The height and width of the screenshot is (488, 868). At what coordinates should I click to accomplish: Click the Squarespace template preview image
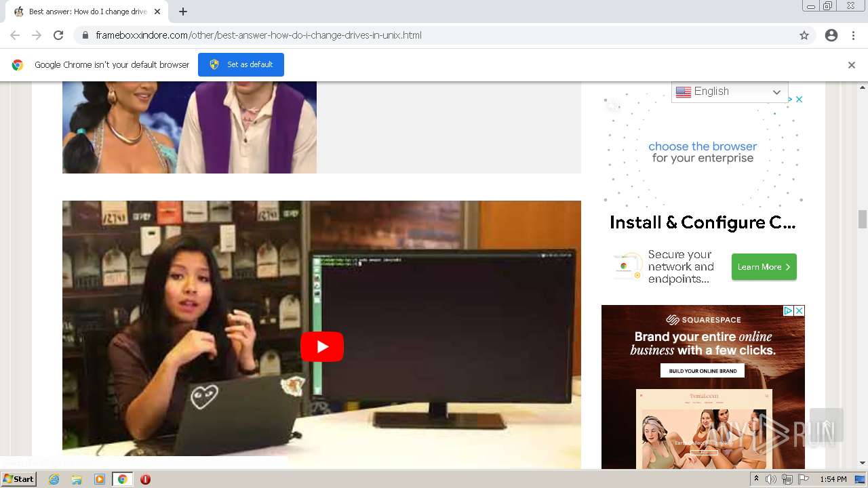point(704,428)
